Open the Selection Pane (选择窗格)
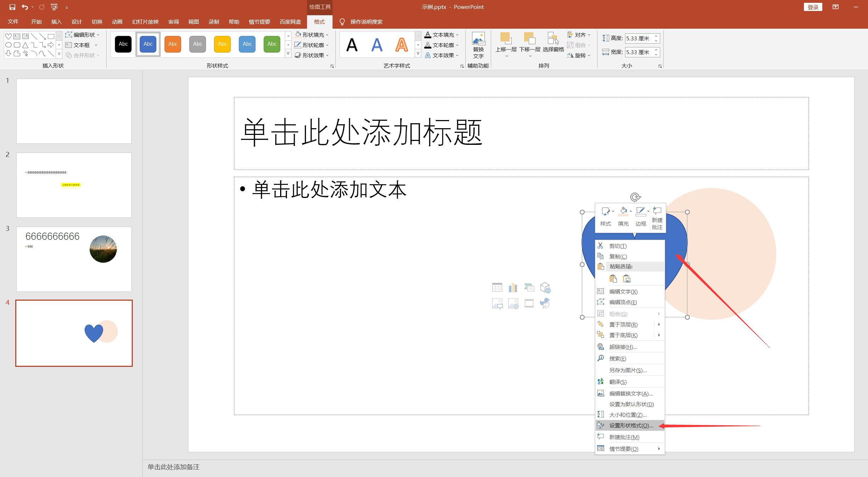 [553, 42]
